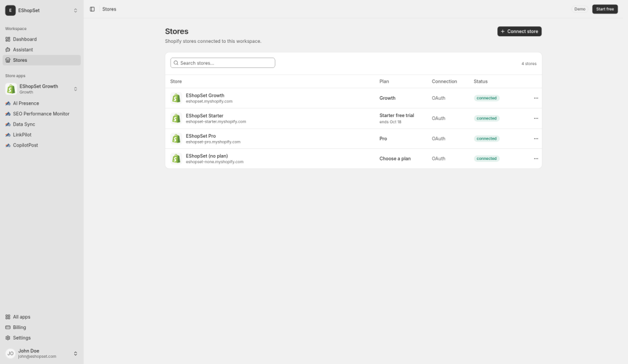Screen dimensions: 628x364
Task: Go to Billing page
Action: (x=42, y=327)
